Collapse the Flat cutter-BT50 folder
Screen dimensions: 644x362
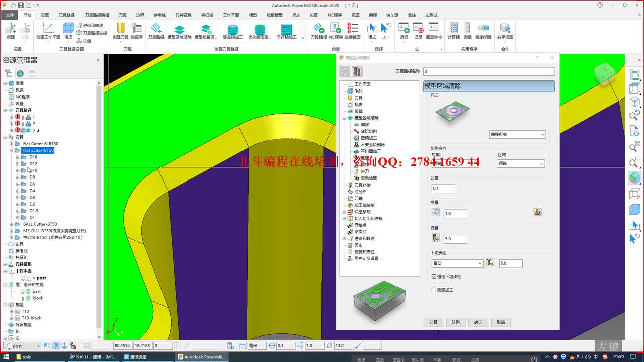(11, 150)
